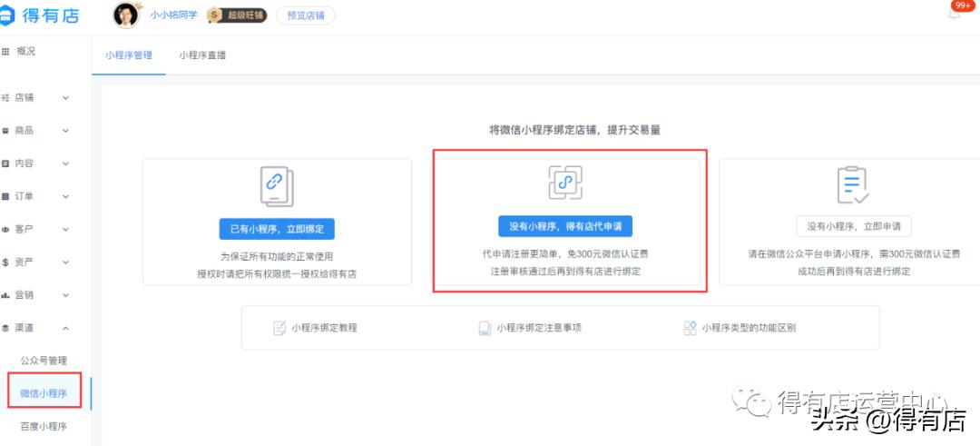Expand the 商品 menu chevron
The image size is (980, 446).
coord(65,131)
